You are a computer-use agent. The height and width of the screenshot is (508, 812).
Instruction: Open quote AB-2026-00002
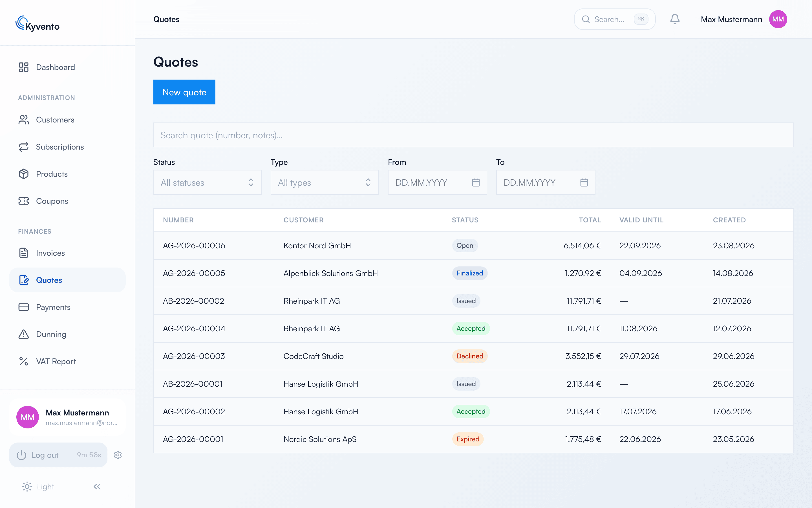coord(473,301)
